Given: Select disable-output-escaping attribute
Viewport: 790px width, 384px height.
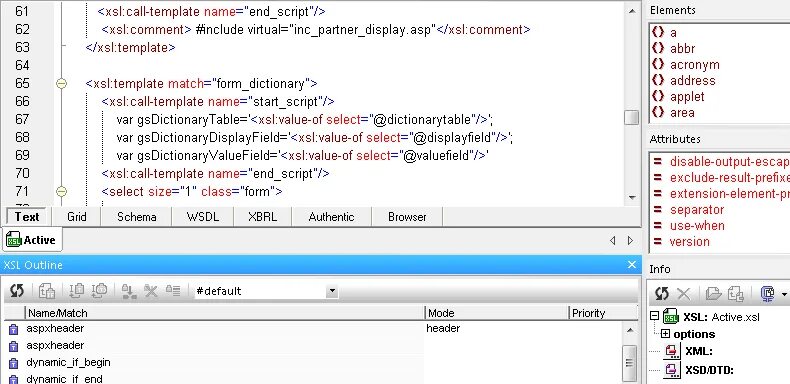Looking at the screenshot, I should coord(730,162).
